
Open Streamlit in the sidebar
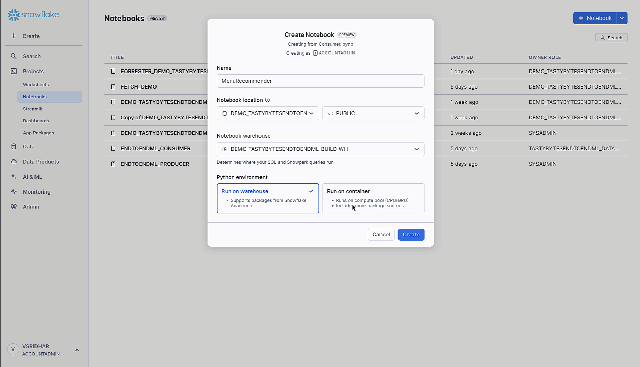pyautogui.click(x=33, y=109)
